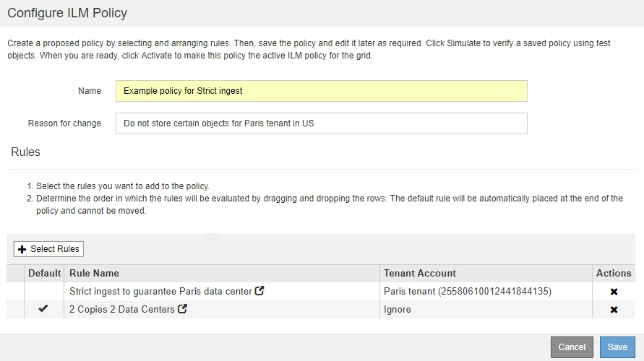Click the default checkmark on 2 Copies row
Image resolution: width=644 pixels, height=361 pixels.
coord(43,309)
